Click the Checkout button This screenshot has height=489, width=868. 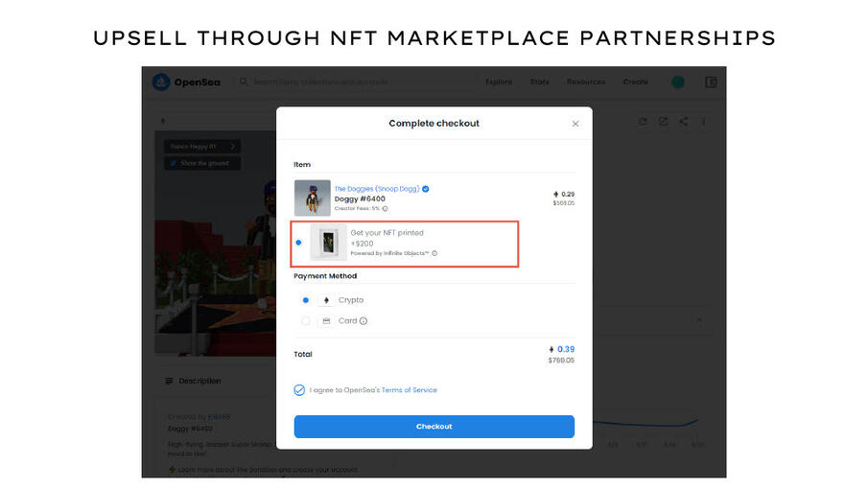pos(434,427)
